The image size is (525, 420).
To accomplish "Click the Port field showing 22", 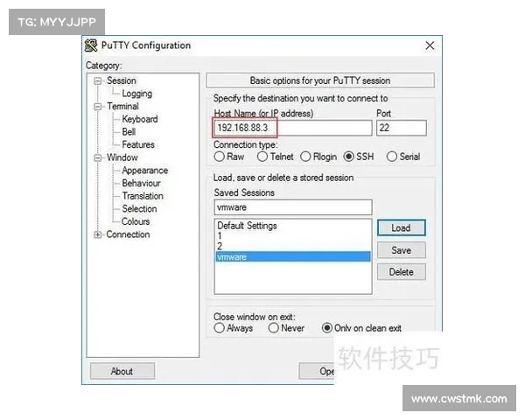I will click(402, 128).
